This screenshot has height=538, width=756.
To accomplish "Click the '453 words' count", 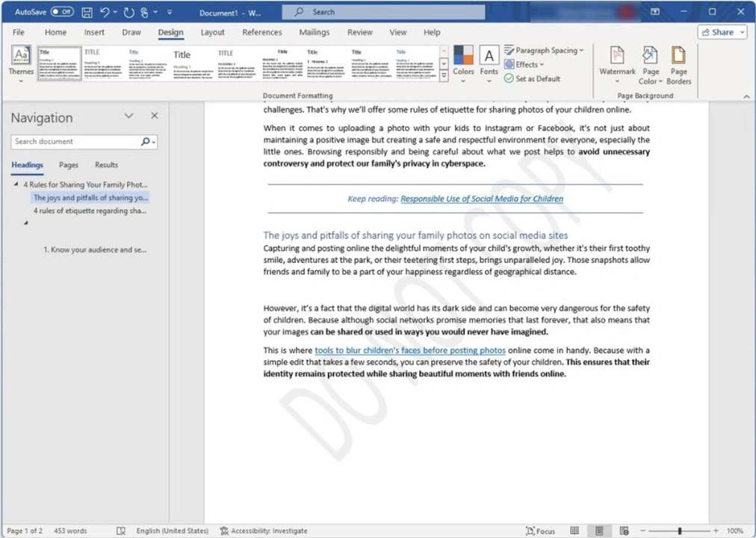I will tap(70, 531).
